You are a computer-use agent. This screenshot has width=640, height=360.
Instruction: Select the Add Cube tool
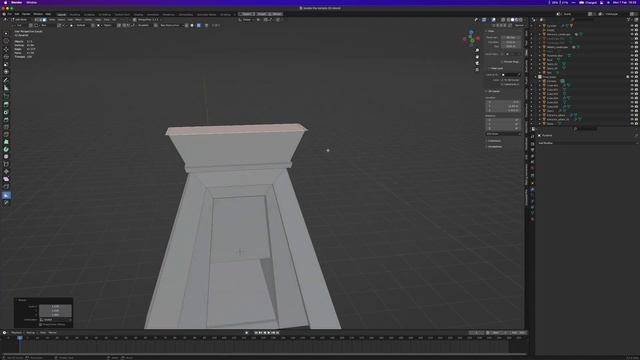coord(6,97)
